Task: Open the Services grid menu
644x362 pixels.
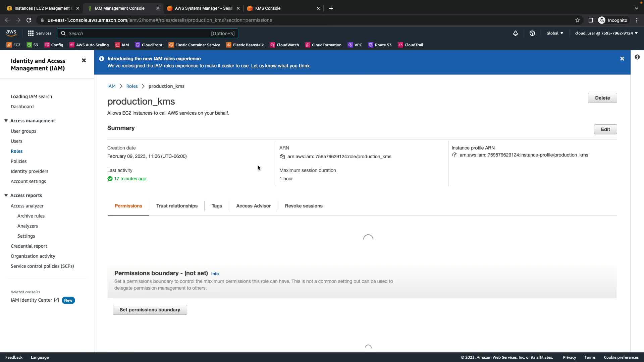Action: pos(39,33)
